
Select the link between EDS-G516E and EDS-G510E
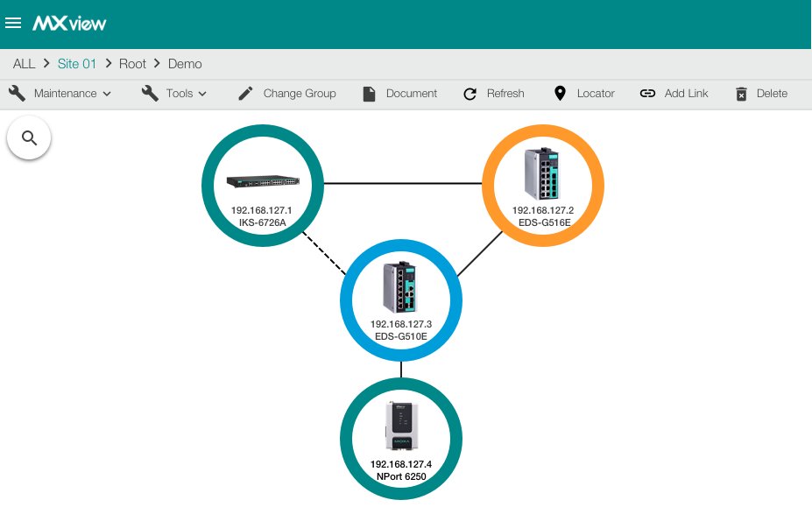point(480,254)
